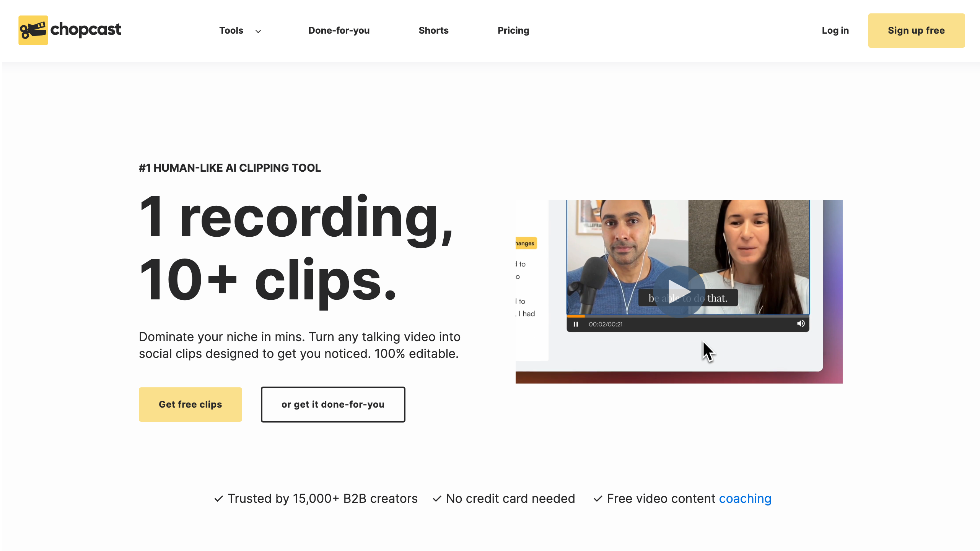Open the Pricing page
The width and height of the screenshot is (980, 551).
pyautogui.click(x=513, y=31)
